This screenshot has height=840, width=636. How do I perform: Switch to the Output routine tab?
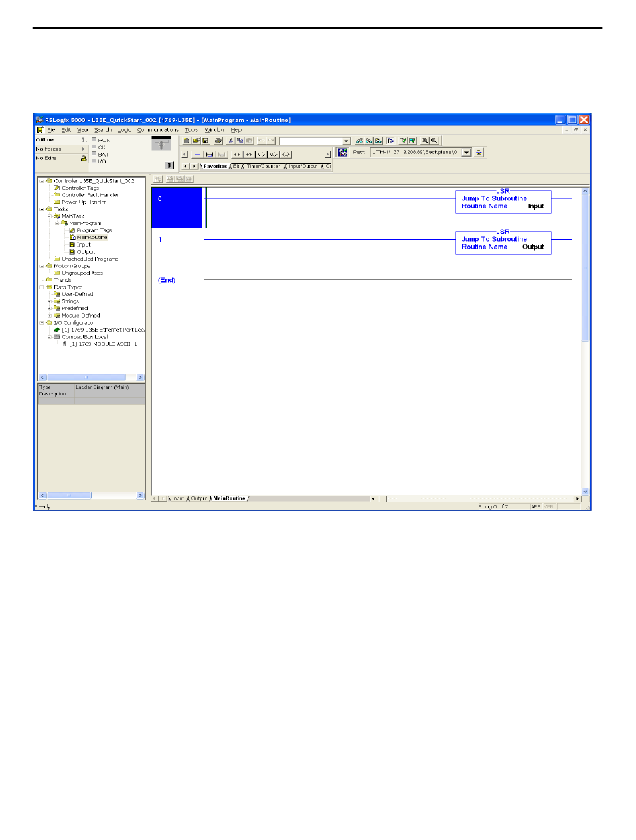pos(199,498)
